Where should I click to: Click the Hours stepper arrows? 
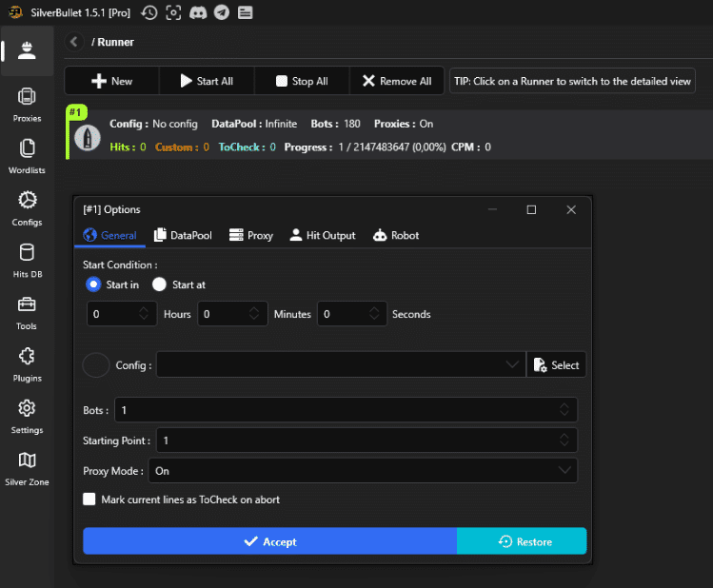[x=144, y=314]
